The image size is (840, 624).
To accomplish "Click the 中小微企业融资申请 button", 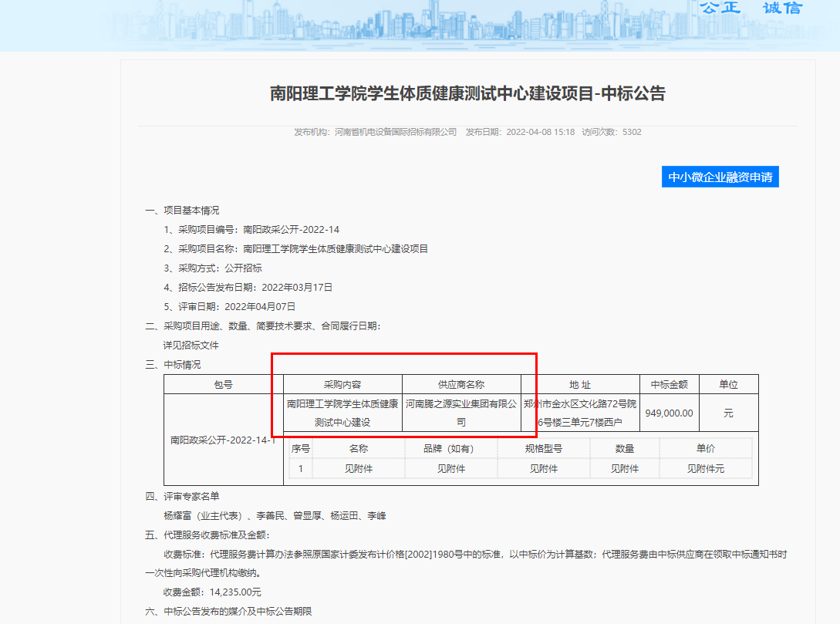I will (720, 177).
